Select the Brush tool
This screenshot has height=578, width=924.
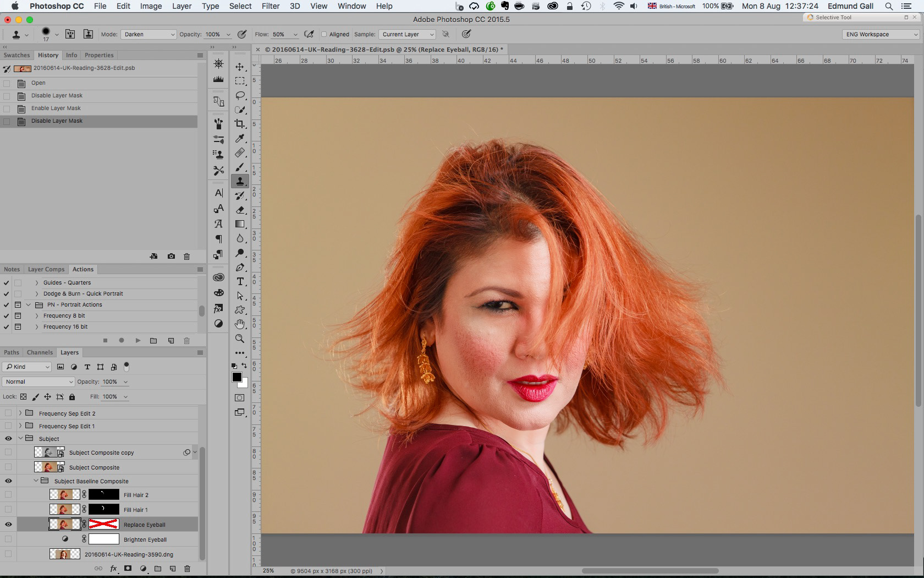pyautogui.click(x=240, y=167)
